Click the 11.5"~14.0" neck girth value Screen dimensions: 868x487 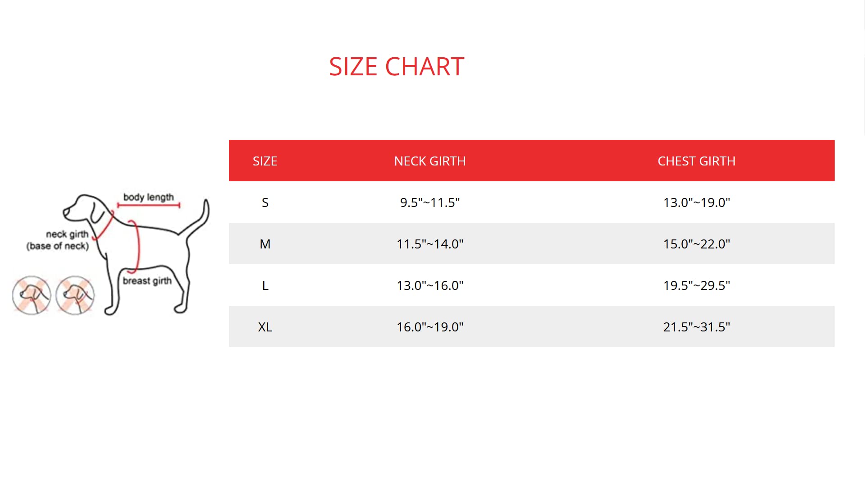coord(430,244)
